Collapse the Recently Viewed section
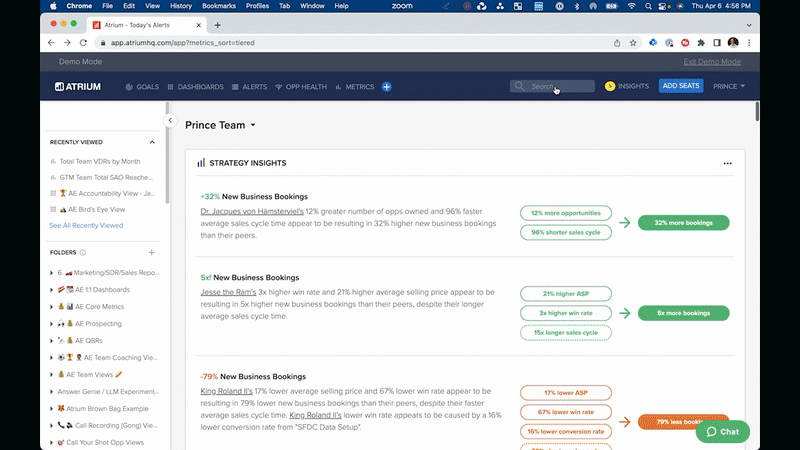This screenshot has width=800, height=450. (x=152, y=142)
